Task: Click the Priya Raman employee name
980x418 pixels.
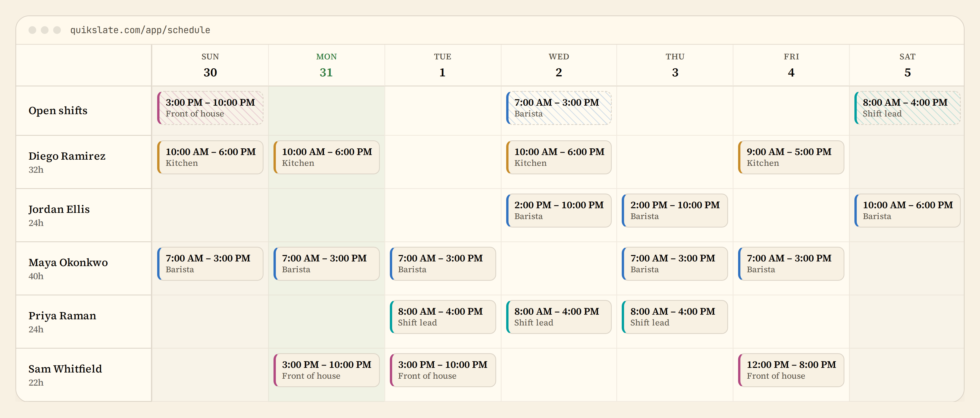Action: point(62,316)
